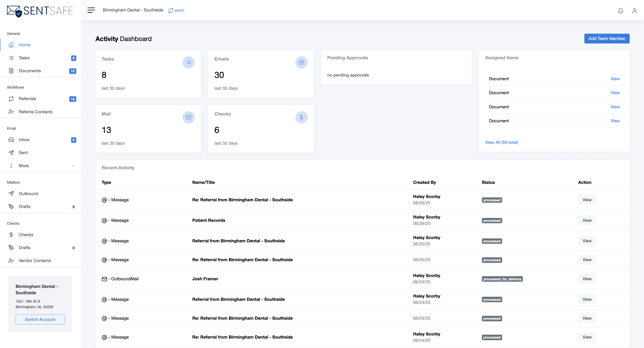644x348 pixels.
Task: Click the 12 badge next to Documents
Action: (x=73, y=71)
